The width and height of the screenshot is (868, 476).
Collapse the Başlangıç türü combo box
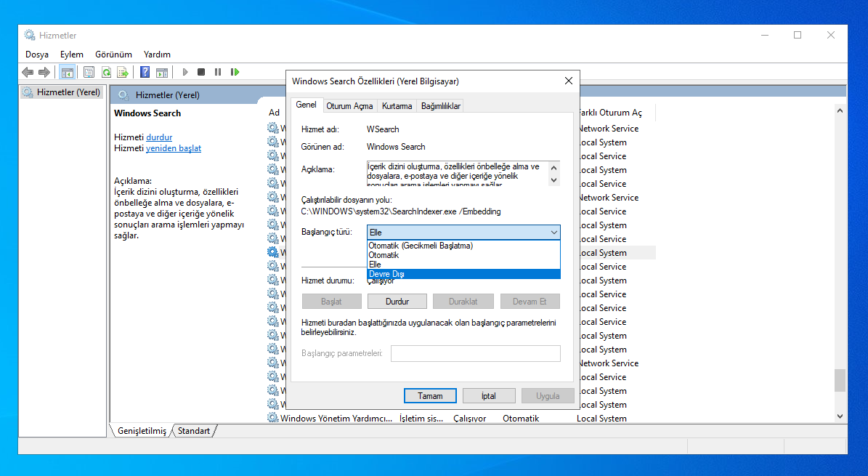(x=553, y=232)
